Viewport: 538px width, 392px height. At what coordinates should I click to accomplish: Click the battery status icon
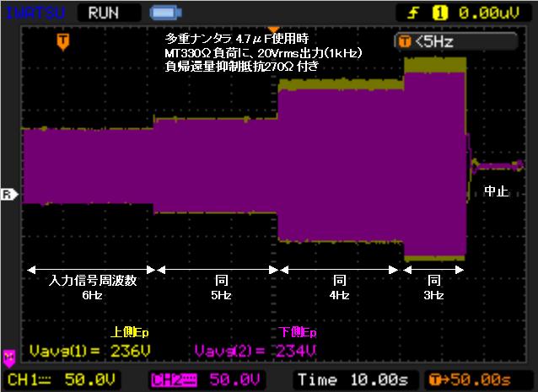click(x=164, y=13)
